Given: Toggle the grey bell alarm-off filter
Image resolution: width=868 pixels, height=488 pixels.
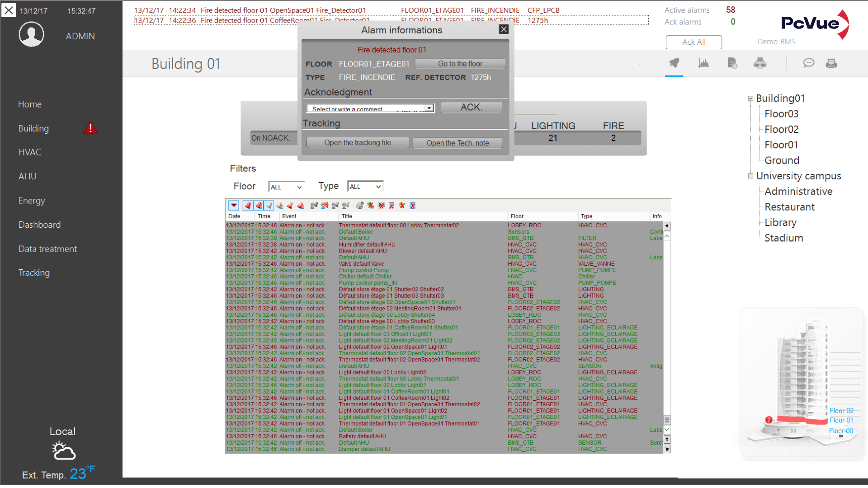Looking at the screenshot, I should (269, 206).
